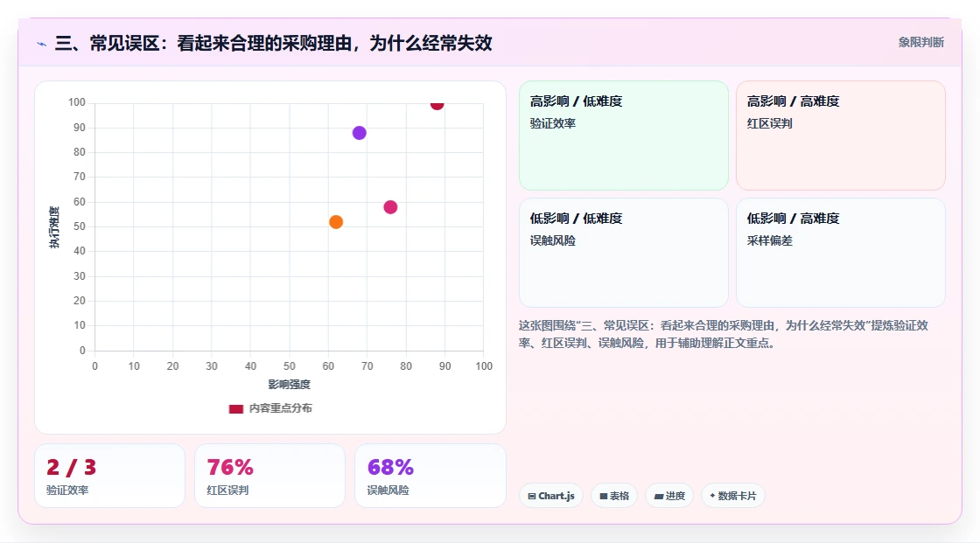Click the Chart.js tag chip
Viewport: 980px width, 543px height.
click(x=551, y=496)
